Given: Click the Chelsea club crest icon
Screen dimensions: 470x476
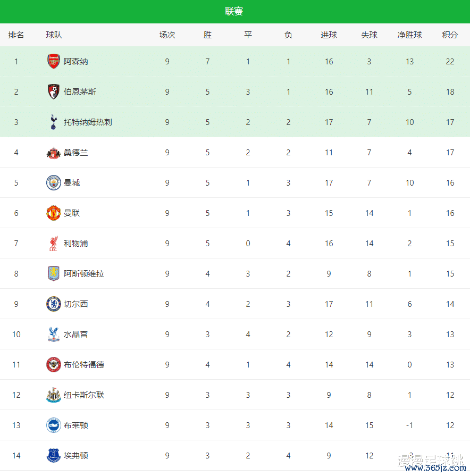Looking at the screenshot, I should tap(54, 304).
